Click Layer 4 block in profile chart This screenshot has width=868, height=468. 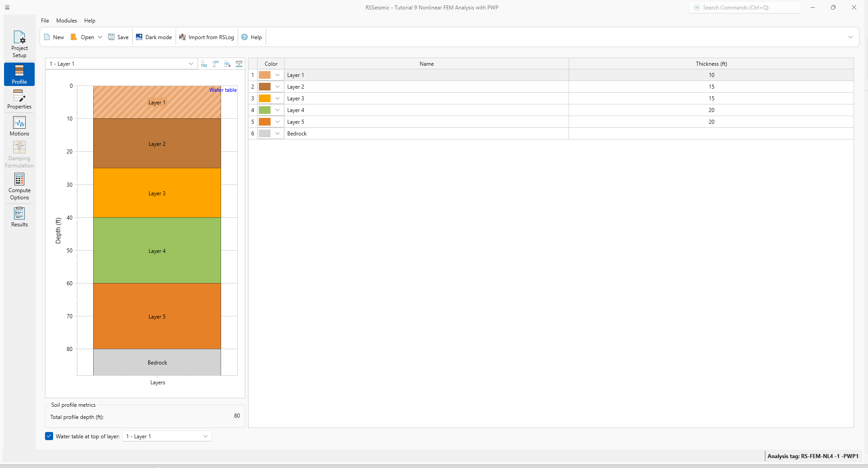click(157, 251)
